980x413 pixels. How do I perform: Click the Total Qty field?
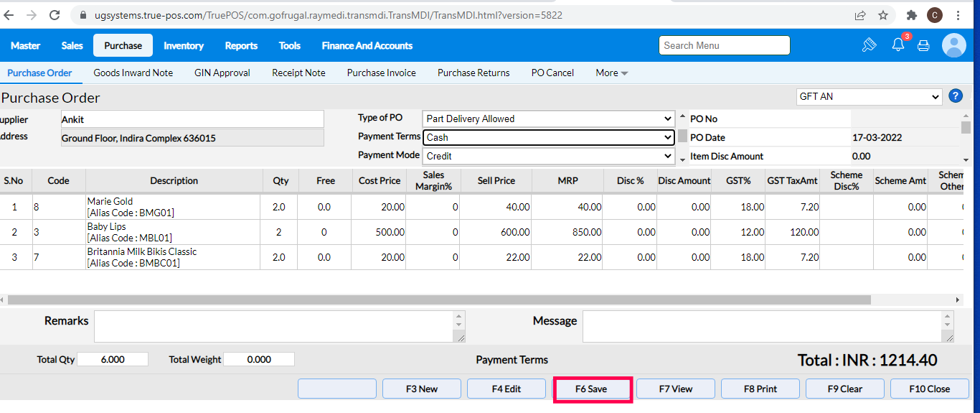pyautogui.click(x=113, y=359)
